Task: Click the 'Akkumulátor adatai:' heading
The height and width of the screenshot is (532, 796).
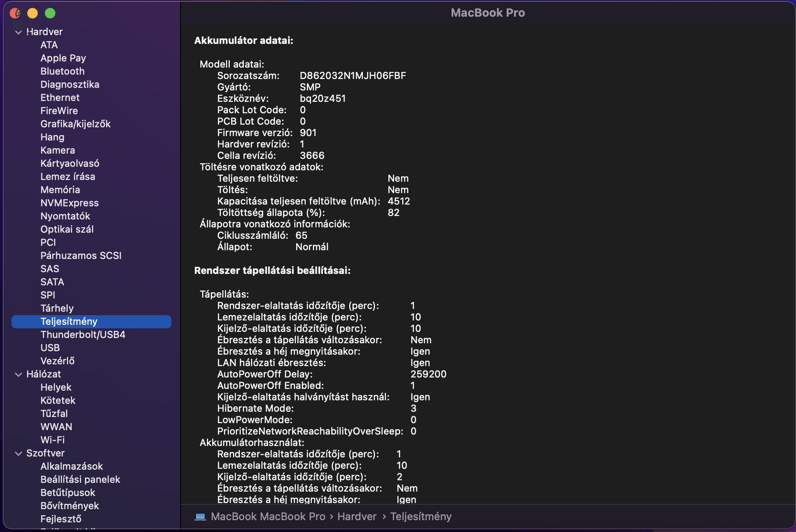Action: 244,40
